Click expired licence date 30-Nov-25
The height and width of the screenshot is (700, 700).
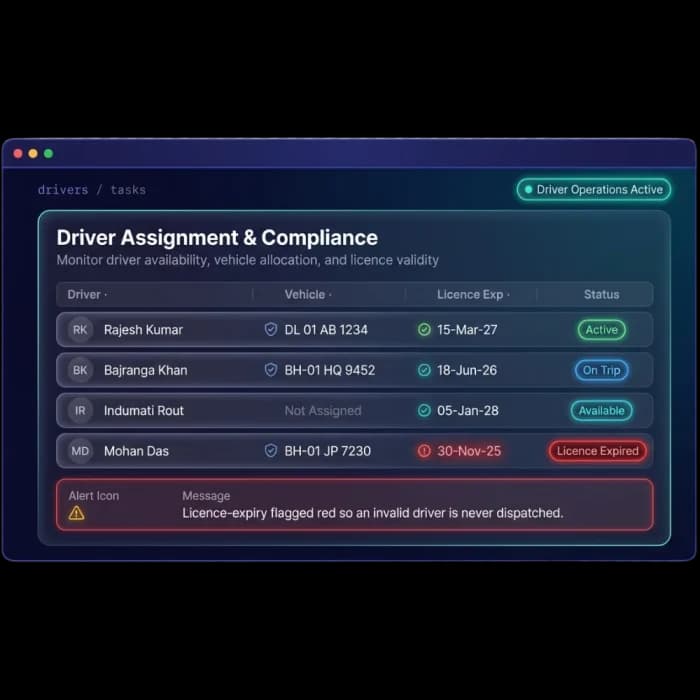(469, 451)
